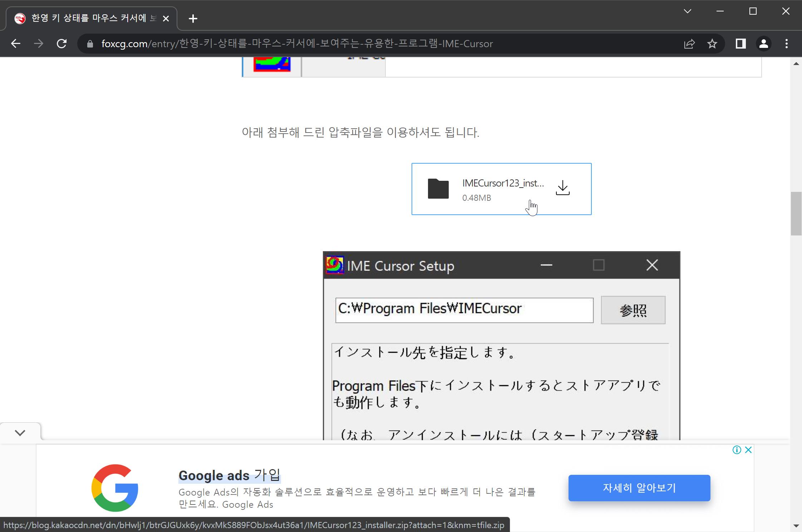
Task: Click the download arrow for IMECursor123 file
Action: click(x=562, y=188)
